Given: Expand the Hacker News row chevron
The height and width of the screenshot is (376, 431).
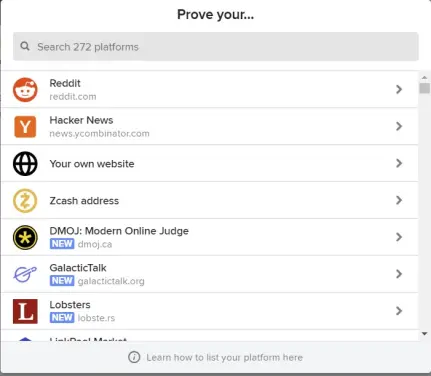Looking at the screenshot, I should pos(399,126).
